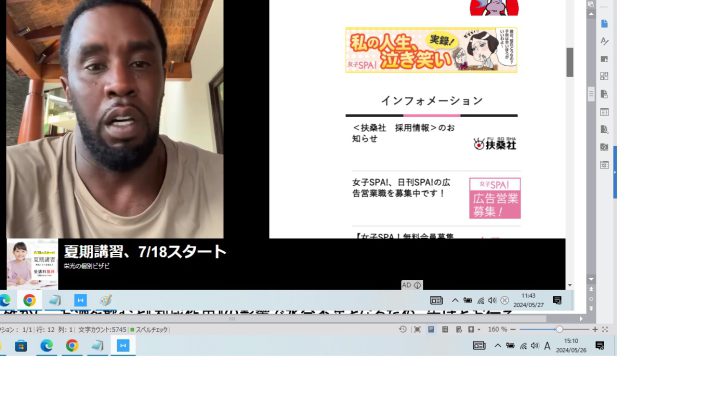Expand the eye protection mode dropdown arrow
The image size is (710, 399).
pyautogui.click(x=479, y=330)
